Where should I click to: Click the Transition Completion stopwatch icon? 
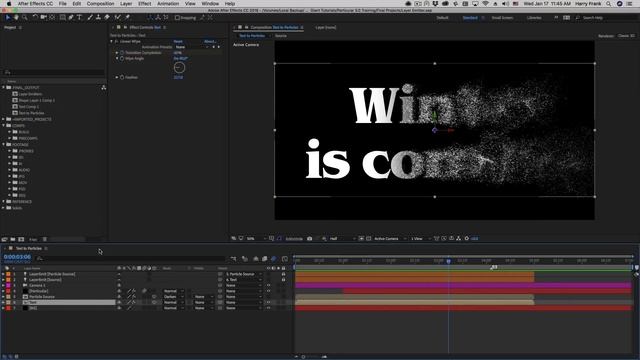pyautogui.click(x=122, y=53)
